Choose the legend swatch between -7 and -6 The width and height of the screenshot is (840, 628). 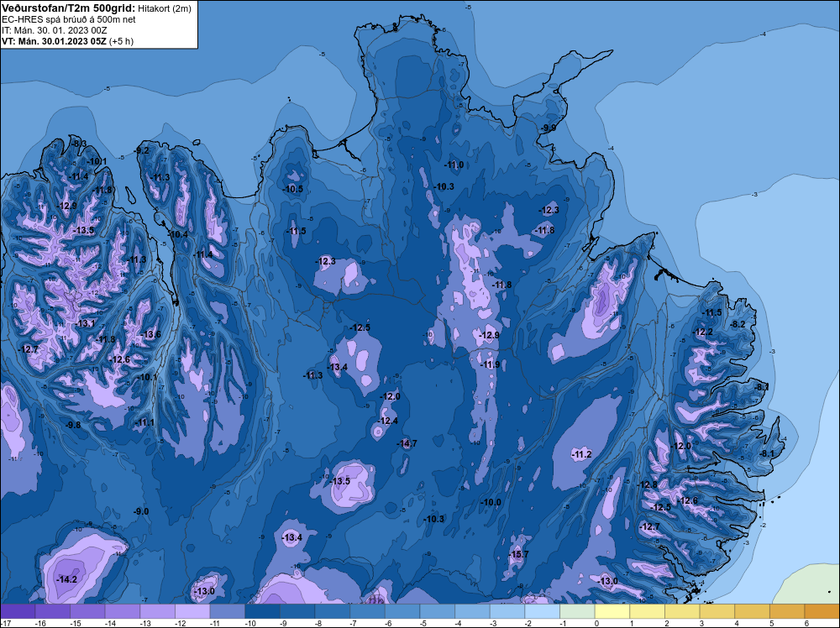[x=368, y=611]
